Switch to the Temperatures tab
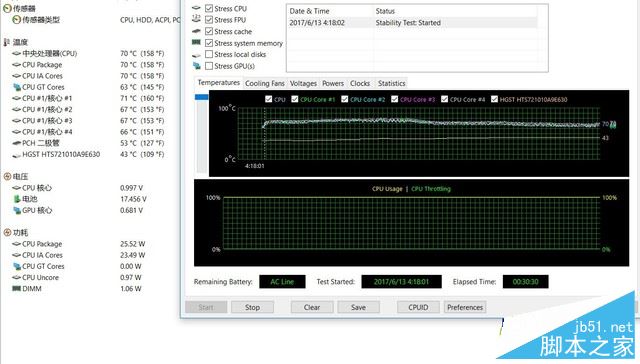Screen dimensions: 640x364 [x=218, y=82]
